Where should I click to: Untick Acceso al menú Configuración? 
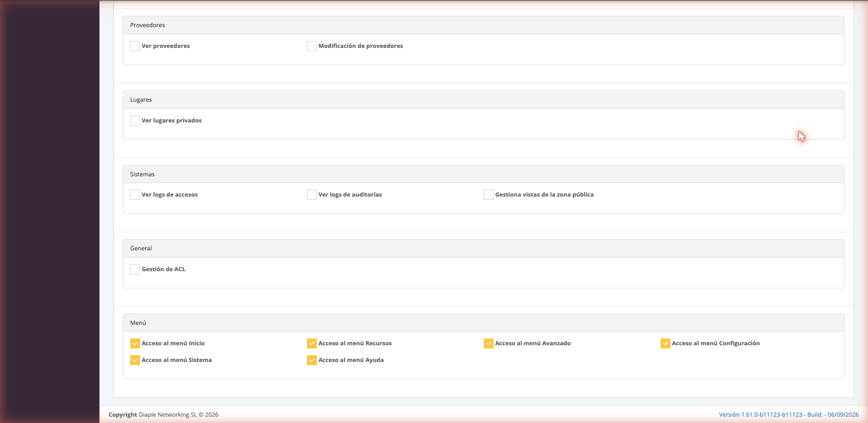click(665, 343)
